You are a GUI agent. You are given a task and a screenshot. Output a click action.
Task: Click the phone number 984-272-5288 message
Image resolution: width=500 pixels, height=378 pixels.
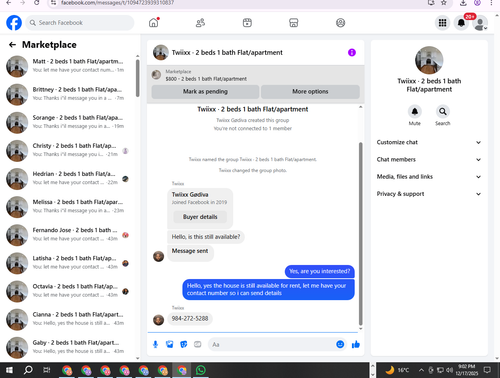190,319
